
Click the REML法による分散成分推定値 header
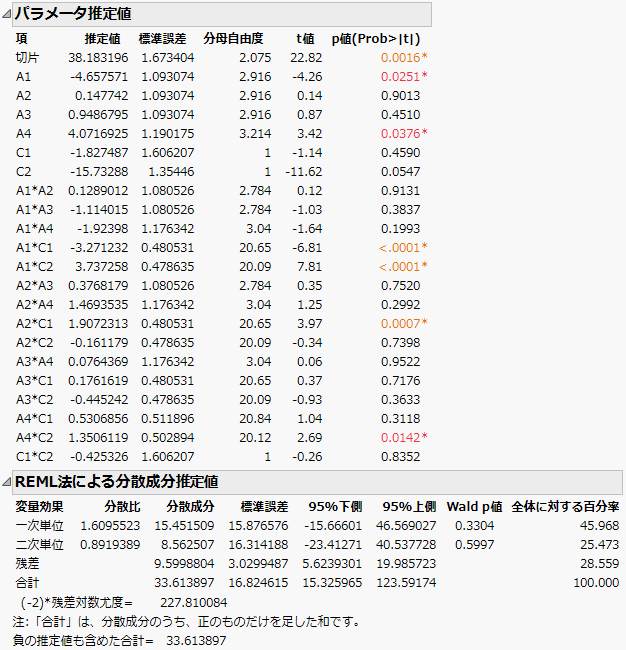pos(317,482)
